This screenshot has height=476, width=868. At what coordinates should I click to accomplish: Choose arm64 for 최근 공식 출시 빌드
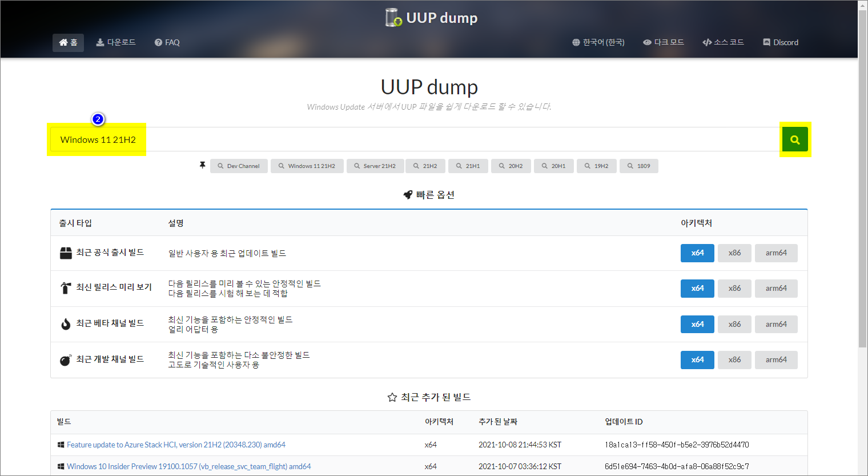click(776, 253)
